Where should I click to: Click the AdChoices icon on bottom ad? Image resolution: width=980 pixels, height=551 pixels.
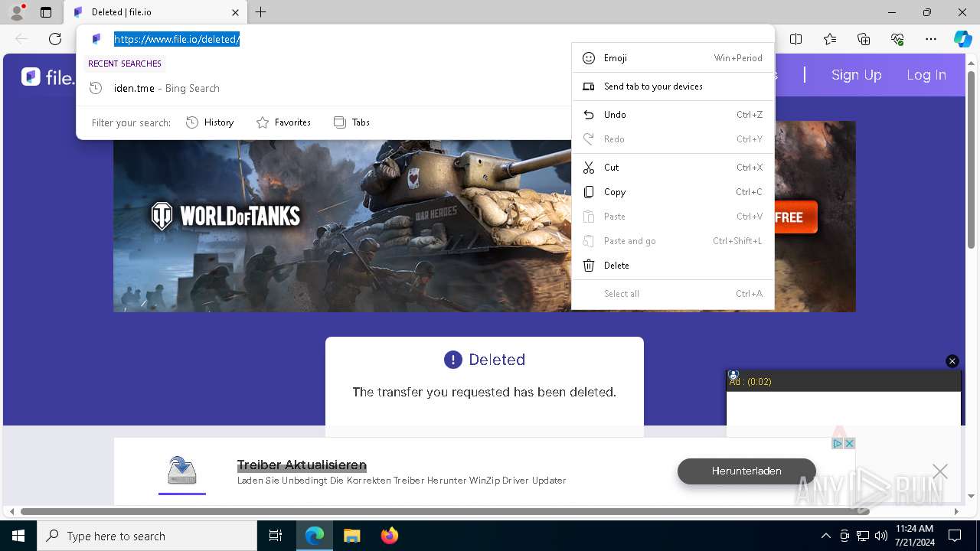[x=838, y=444]
